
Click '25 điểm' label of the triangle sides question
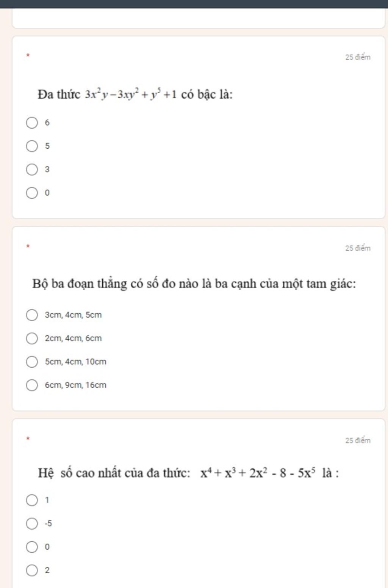click(x=358, y=248)
